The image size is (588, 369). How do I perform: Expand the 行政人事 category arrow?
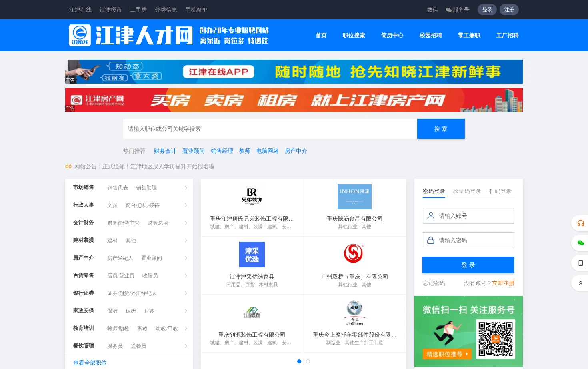pyautogui.click(x=186, y=205)
